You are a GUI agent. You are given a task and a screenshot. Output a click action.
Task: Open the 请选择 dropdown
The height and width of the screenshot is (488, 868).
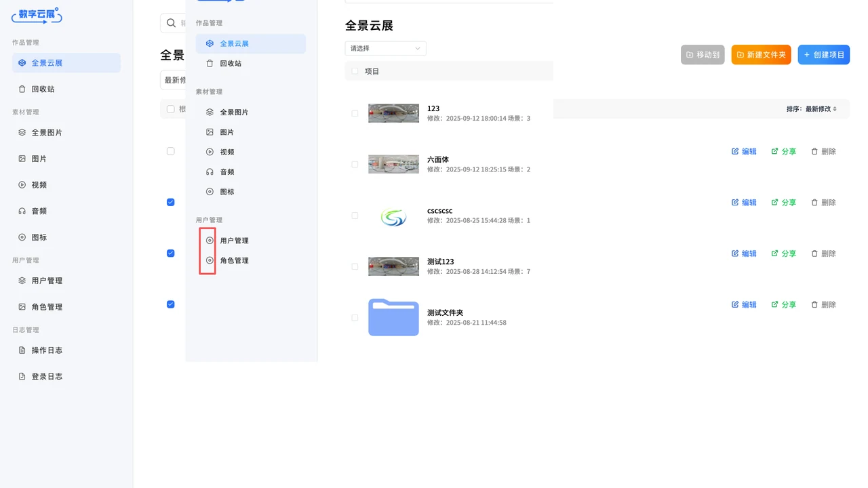point(385,49)
